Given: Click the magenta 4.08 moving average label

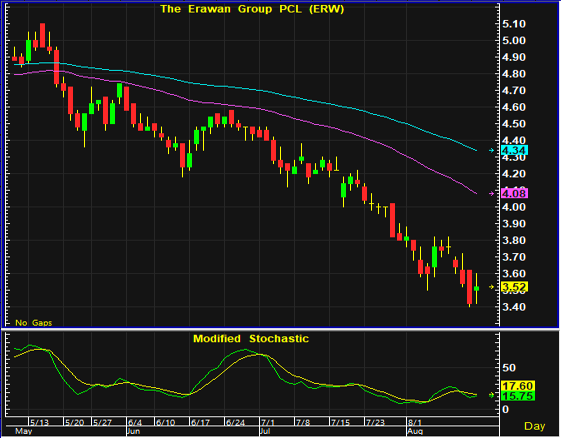Looking at the screenshot, I should 515,194.
